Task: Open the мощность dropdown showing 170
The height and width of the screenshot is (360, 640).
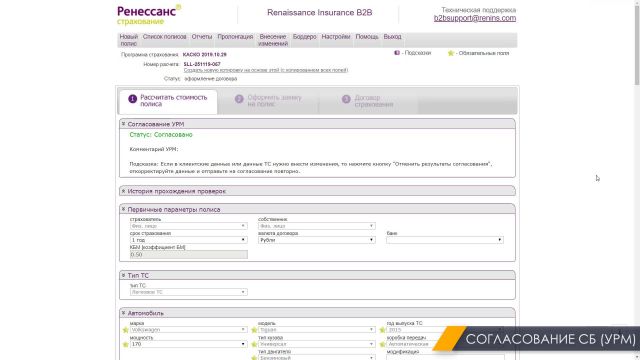Action: tap(189, 344)
